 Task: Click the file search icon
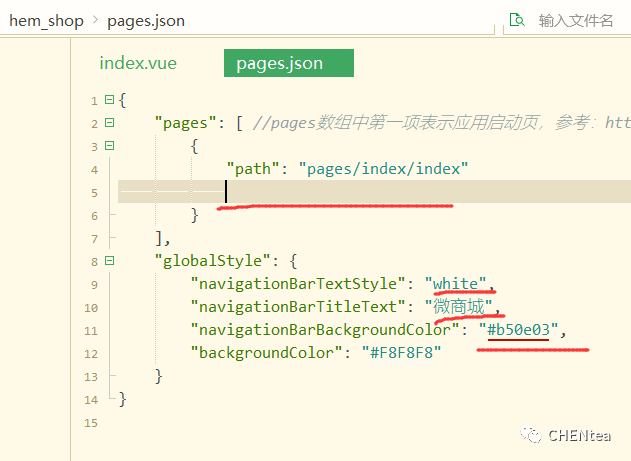click(517, 20)
